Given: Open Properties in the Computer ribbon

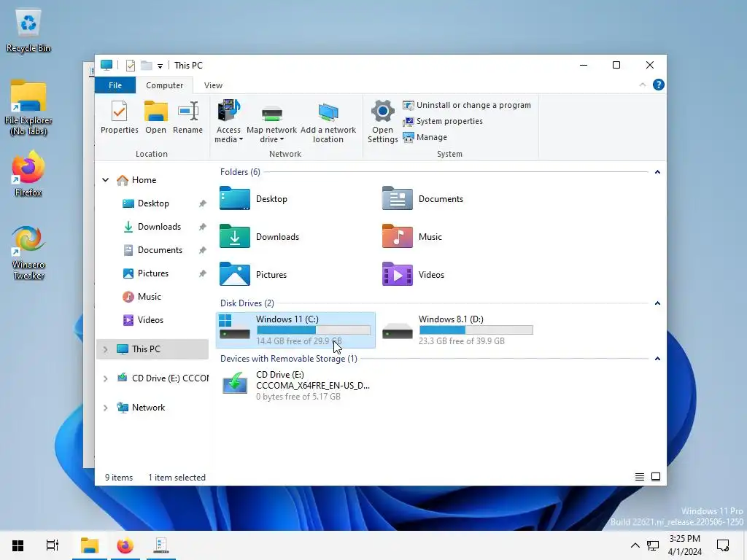Looking at the screenshot, I should (119, 117).
